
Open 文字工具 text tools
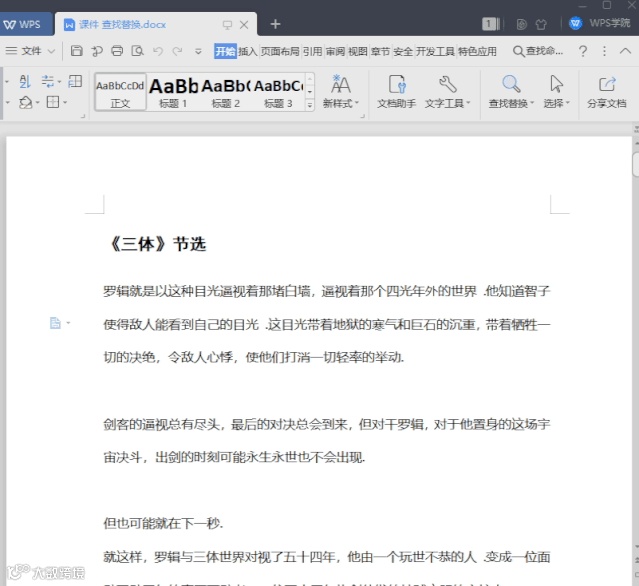(447, 91)
